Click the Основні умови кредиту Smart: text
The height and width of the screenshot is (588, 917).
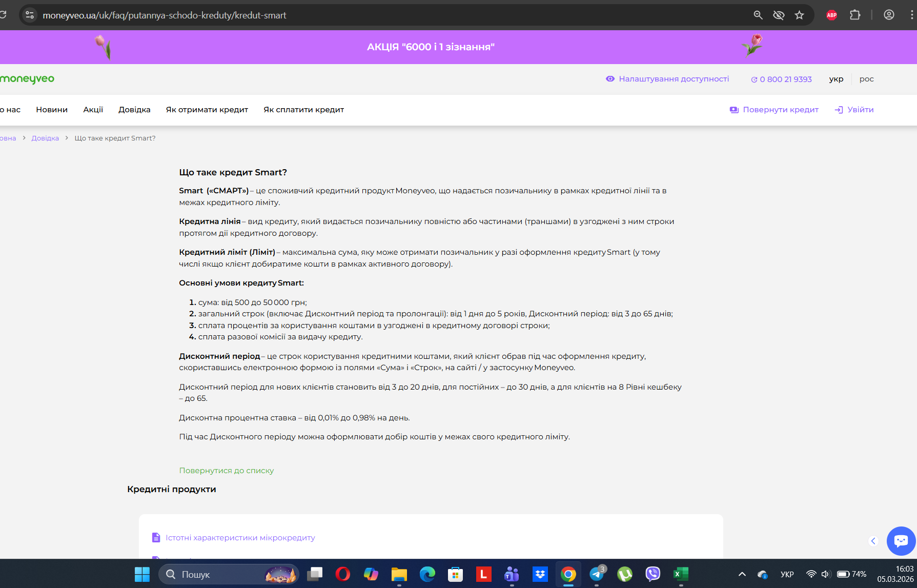[x=241, y=283]
